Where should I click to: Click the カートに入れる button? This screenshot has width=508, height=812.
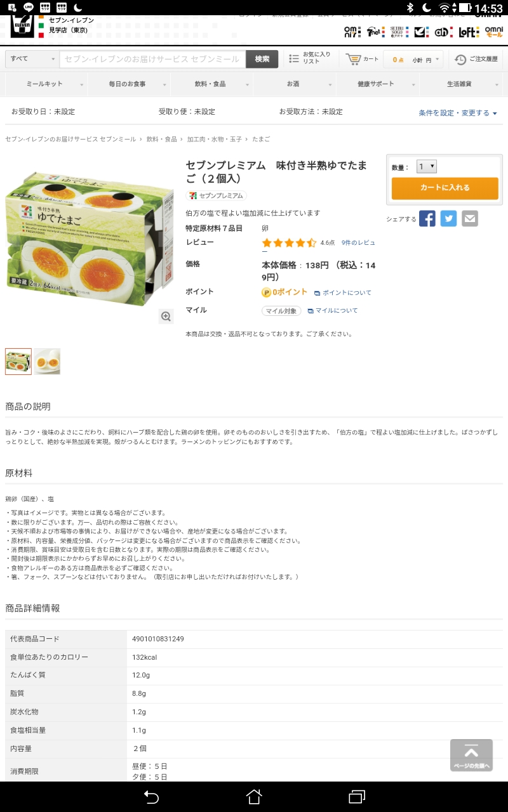(444, 188)
